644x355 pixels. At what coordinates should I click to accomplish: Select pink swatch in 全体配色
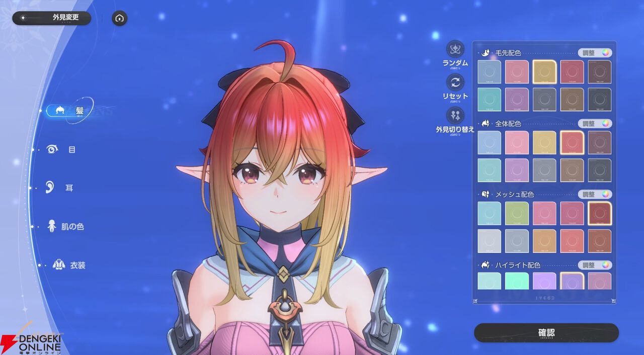[x=517, y=143]
